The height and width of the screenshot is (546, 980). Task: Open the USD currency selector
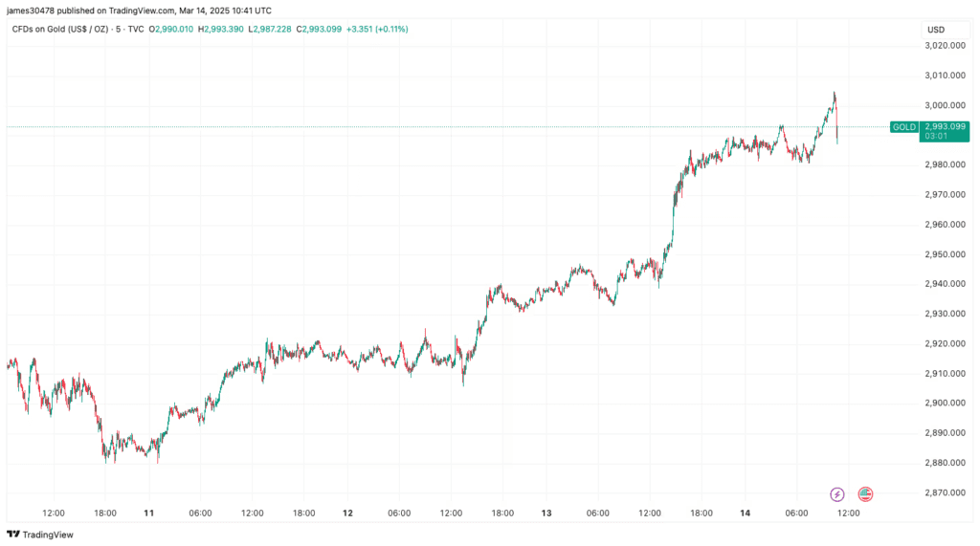pos(935,30)
